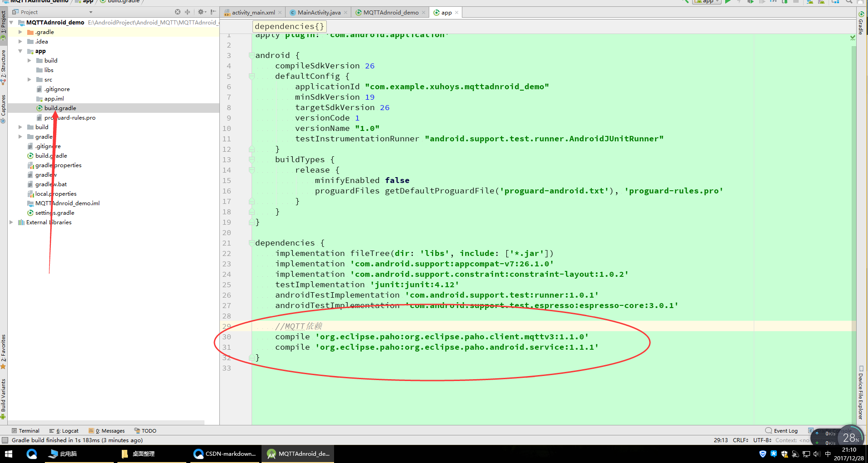868x463 pixels.
Task: Change UTF-8 file encoding setting
Action: (x=762, y=440)
